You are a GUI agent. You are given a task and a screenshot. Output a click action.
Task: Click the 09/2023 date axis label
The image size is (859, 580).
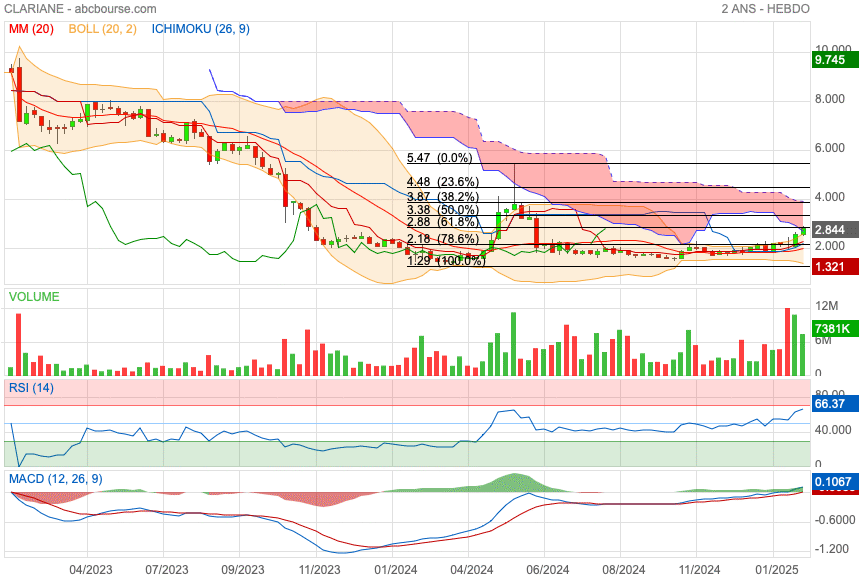pyautogui.click(x=243, y=570)
